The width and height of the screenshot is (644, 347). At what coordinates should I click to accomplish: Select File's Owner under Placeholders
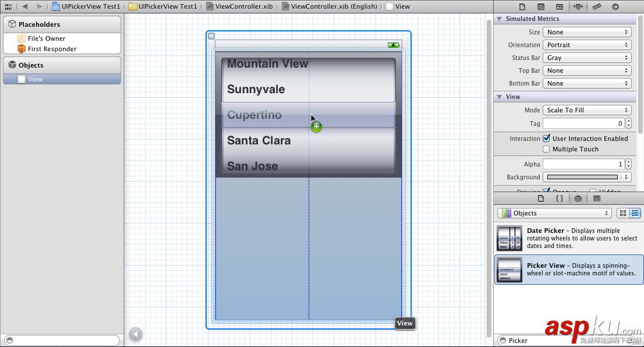click(x=47, y=39)
